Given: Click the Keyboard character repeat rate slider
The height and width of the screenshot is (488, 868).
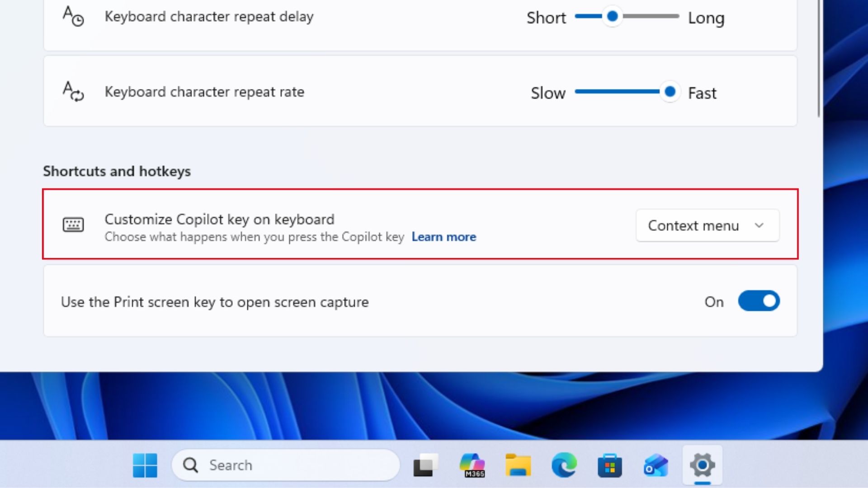Looking at the screenshot, I should click(x=627, y=92).
